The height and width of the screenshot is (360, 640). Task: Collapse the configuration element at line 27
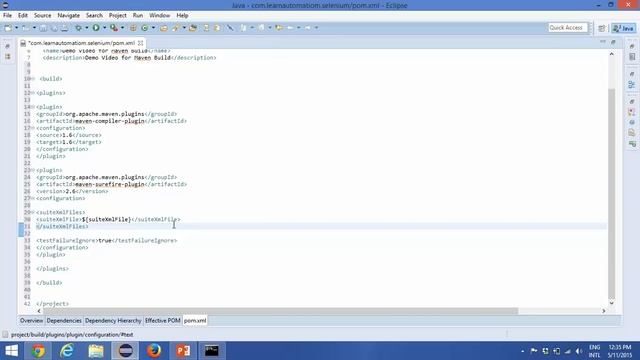point(33,198)
